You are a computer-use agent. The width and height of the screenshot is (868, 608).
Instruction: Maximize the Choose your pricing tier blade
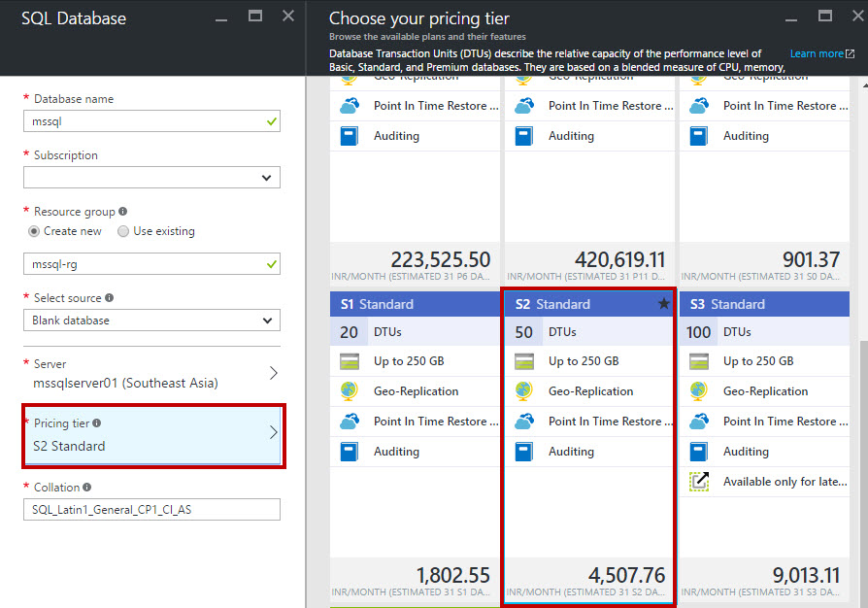[x=825, y=17]
